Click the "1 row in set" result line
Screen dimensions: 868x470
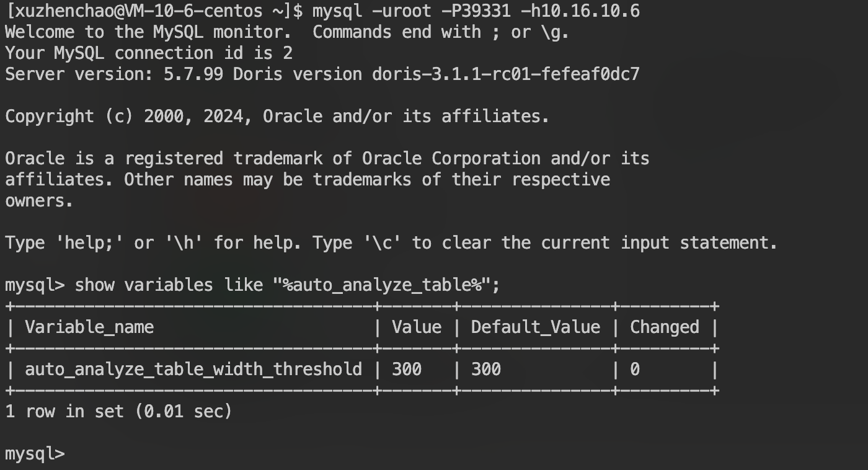(118, 411)
